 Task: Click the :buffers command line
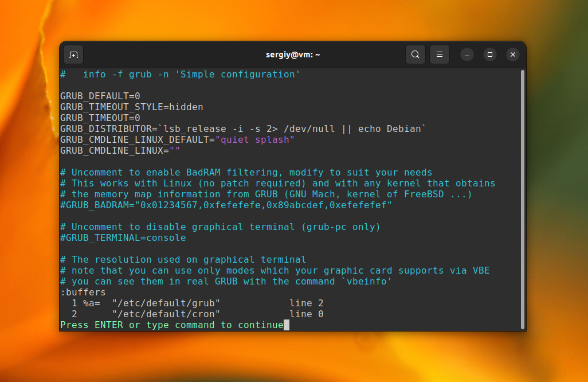[x=83, y=293]
